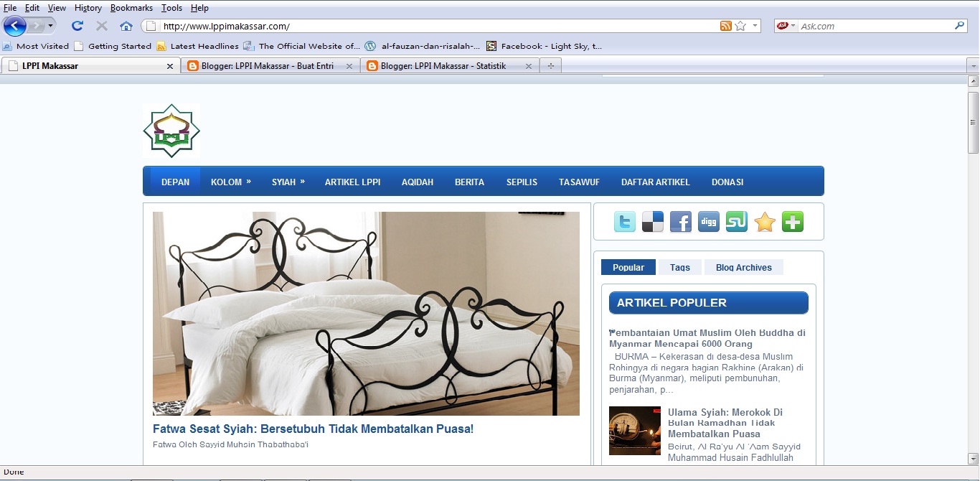This screenshot has height=481, width=980.
Task: Click the browser Back arrow button
Action: [x=14, y=26]
